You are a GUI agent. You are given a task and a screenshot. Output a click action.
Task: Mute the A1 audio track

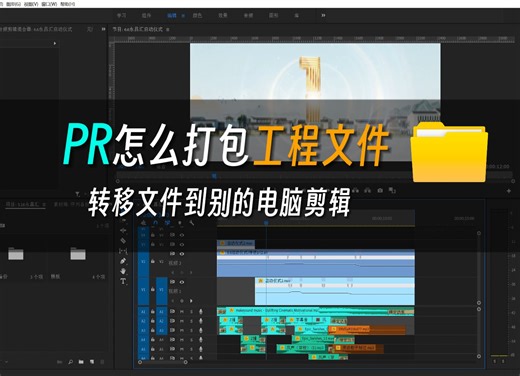[182, 311]
